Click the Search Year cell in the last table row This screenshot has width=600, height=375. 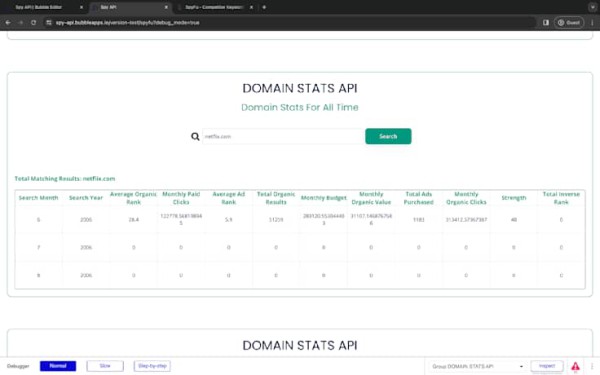point(86,275)
